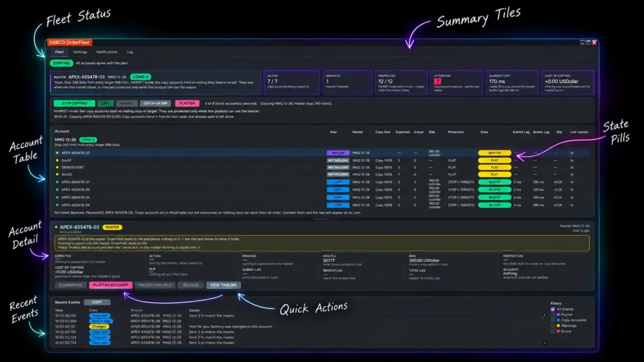The width and height of the screenshot is (644, 362).
Task: Click the COPY button beside Recent Events
Action: coord(97,302)
